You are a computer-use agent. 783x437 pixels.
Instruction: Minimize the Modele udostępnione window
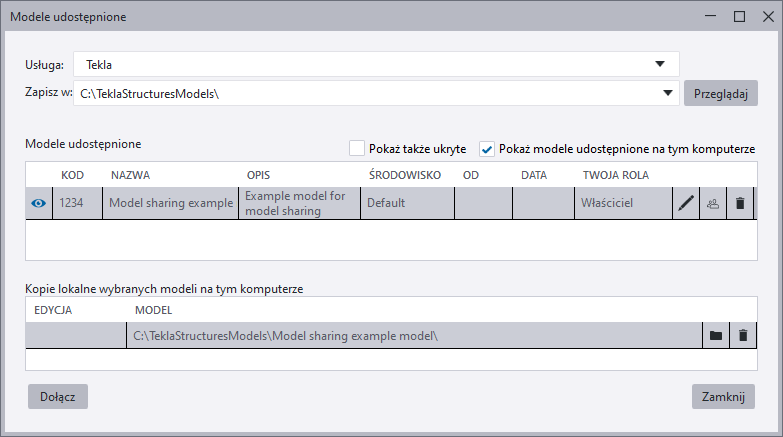click(710, 16)
